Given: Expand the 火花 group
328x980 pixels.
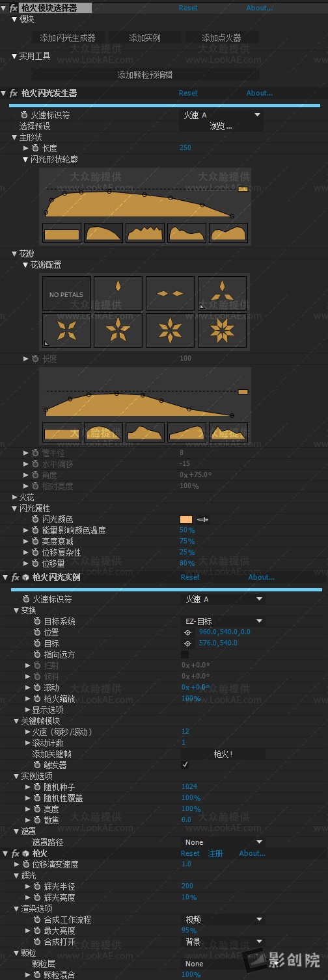Looking at the screenshot, I should [x=15, y=497].
